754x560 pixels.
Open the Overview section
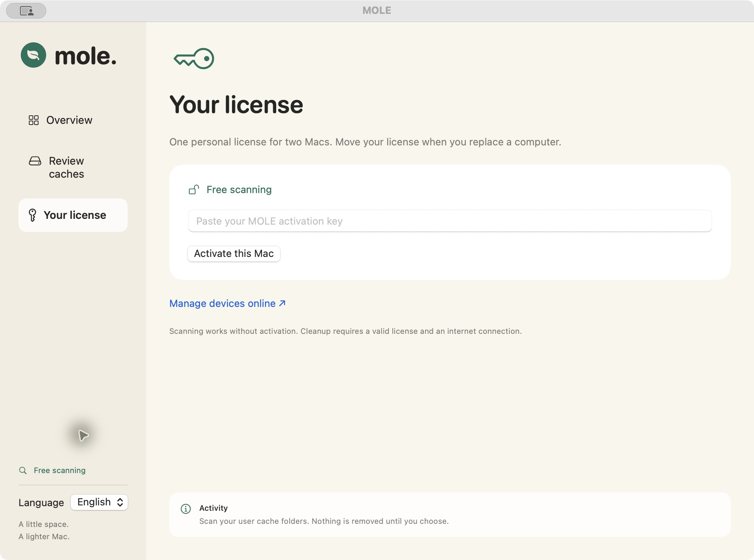click(x=73, y=120)
